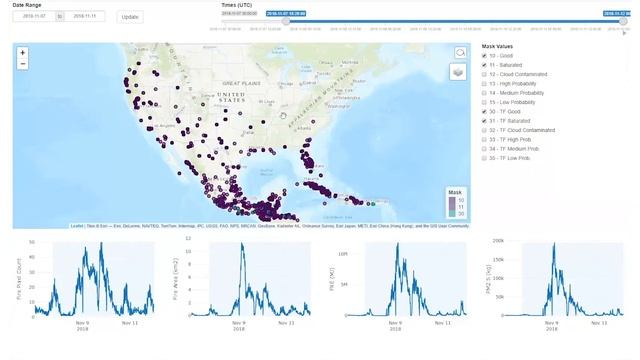This screenshot has width=640, height=360.
Task: Enable 32 - TF Cloud Contaminated mask
Action: (484, 130)
